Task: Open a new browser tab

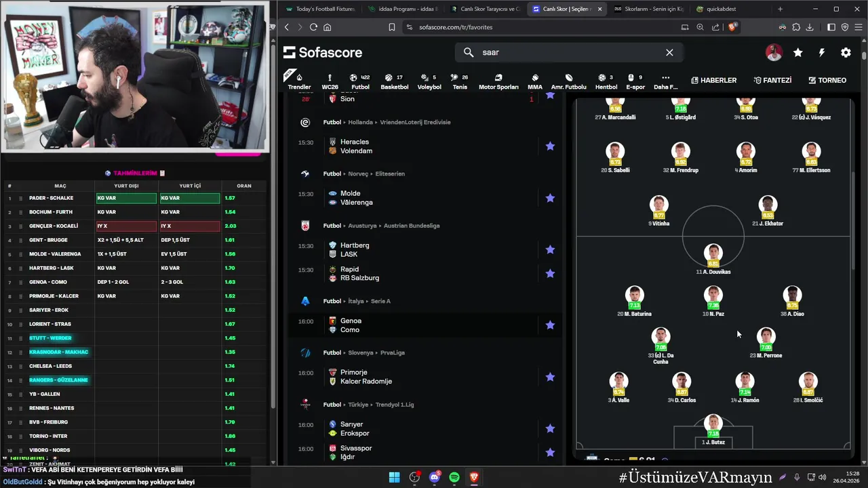Action: [780, 9]
